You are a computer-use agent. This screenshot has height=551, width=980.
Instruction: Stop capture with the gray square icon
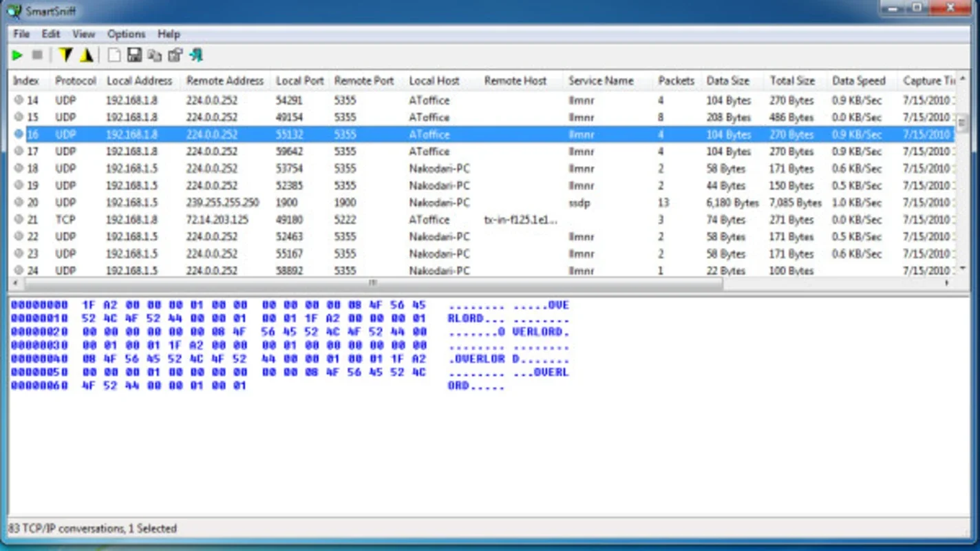pos(37,55)
